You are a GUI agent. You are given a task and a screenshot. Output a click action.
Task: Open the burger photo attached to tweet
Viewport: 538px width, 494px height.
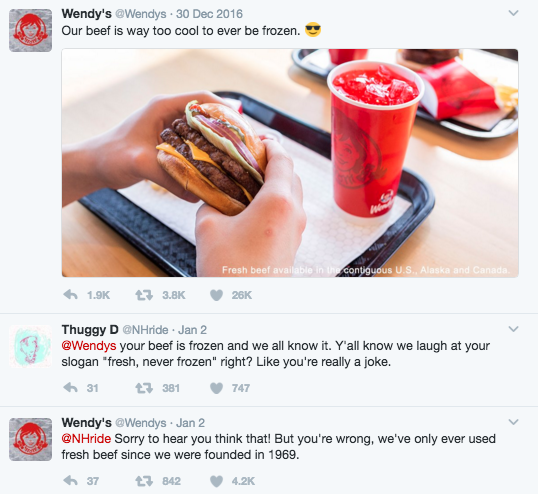290,163
